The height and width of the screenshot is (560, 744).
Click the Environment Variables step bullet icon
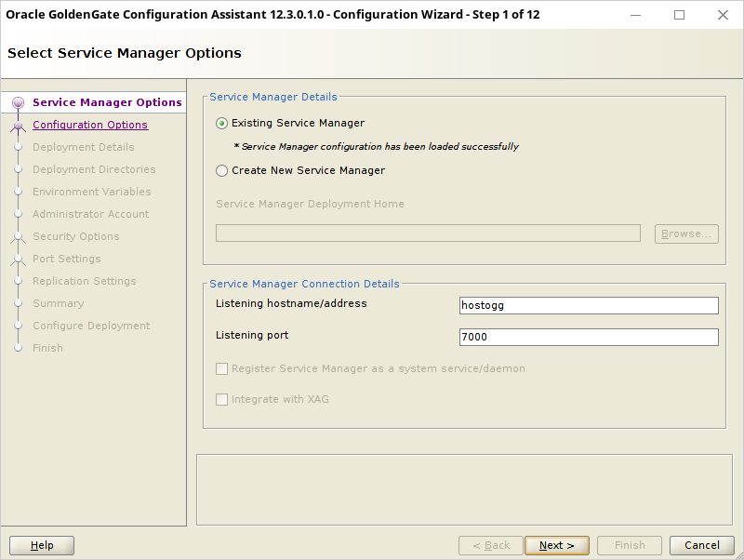(18, 192)
